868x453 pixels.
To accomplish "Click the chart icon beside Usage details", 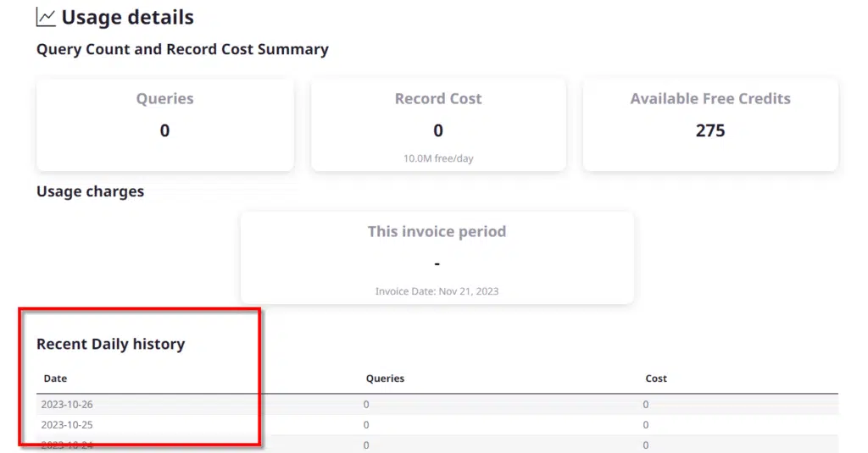I will [46, 17].
